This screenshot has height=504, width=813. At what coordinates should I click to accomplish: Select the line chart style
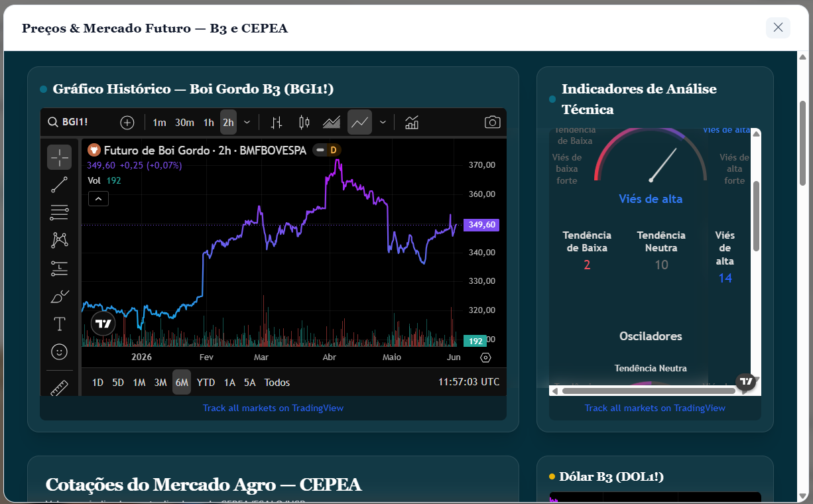[x=359, y=122]
